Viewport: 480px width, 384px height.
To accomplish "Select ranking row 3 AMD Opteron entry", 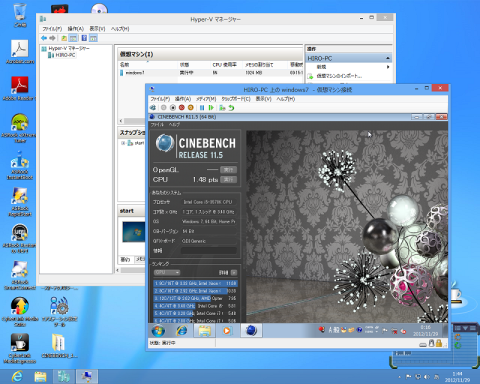I will [195, 298].
